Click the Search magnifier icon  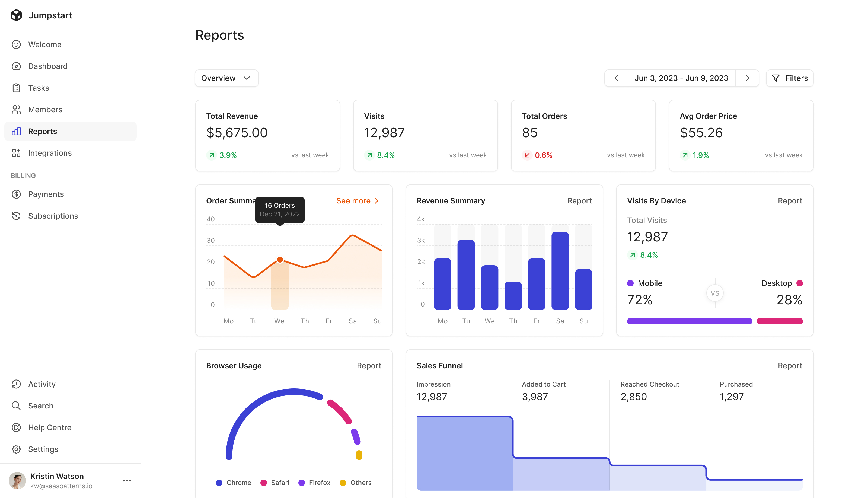[16, 406]
